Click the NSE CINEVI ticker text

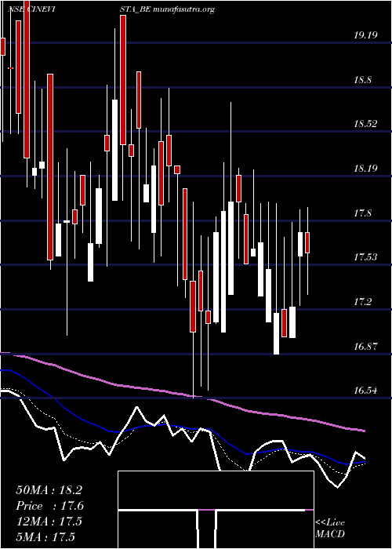coord(31,9)
